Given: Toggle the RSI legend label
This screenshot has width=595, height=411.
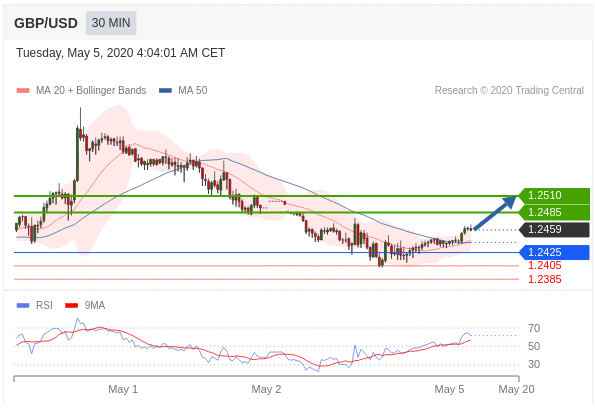Looking at the screenshot, I should [x=44, y=305].
